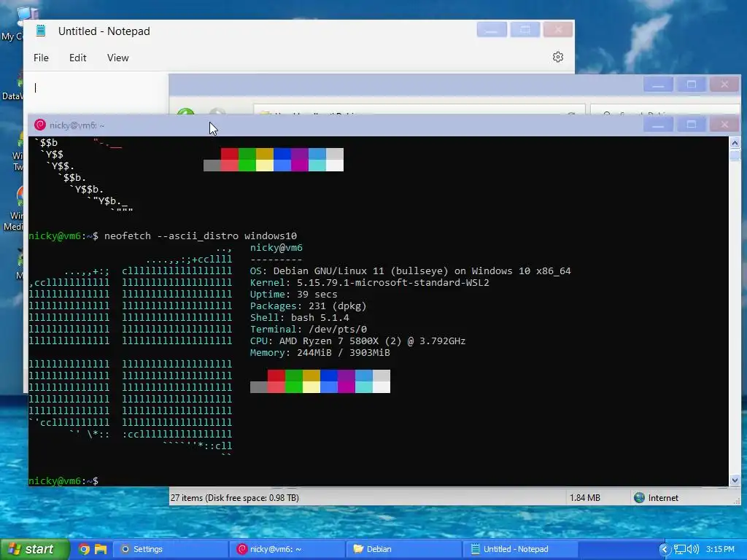Viewport: 747px width, 560px height.
Task: Open the Edit menu in Notepad
Action: pyautogui.click(x=77, y=58)
